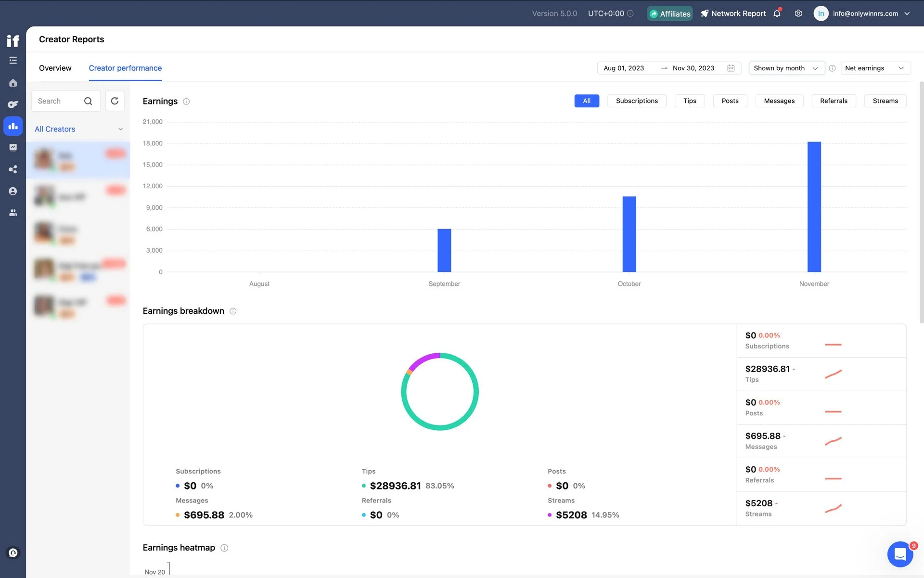Image resolution: width=924 pixels, height=578 pixels.
Task: Open the chat support bubble icon
Action: (x=900, y=554)
